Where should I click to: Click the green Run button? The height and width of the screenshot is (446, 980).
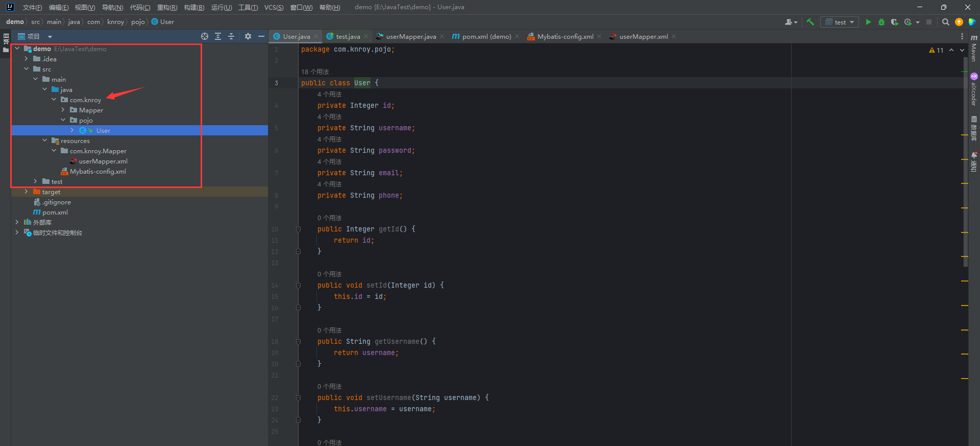(x=868, y=22)
